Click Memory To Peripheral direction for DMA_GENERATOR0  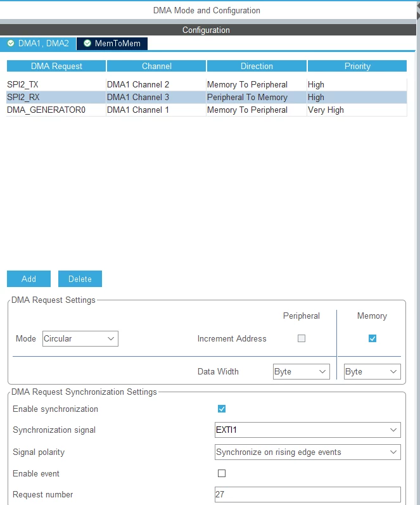point(257,110)
